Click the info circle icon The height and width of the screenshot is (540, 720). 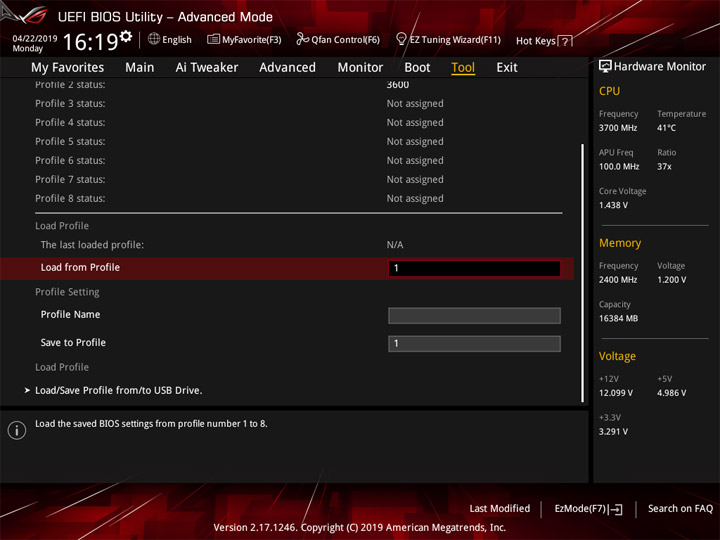[x=17, y=430]
